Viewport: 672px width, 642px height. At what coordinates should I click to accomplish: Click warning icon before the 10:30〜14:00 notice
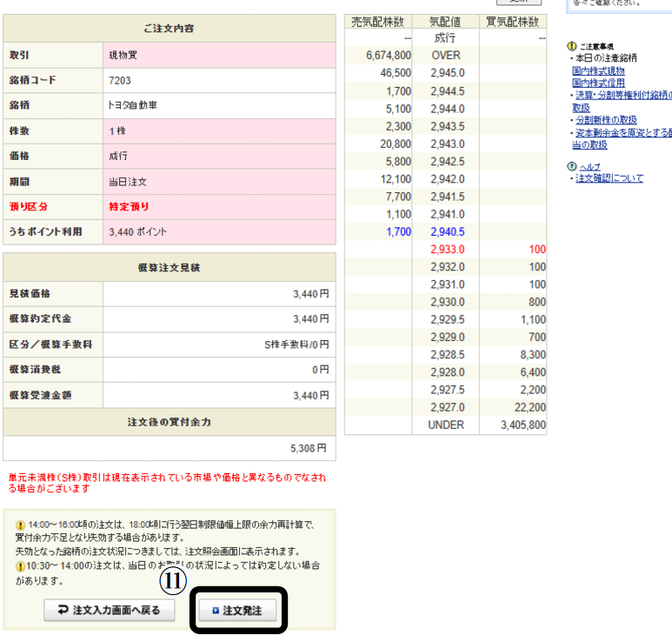coord(19,566)
